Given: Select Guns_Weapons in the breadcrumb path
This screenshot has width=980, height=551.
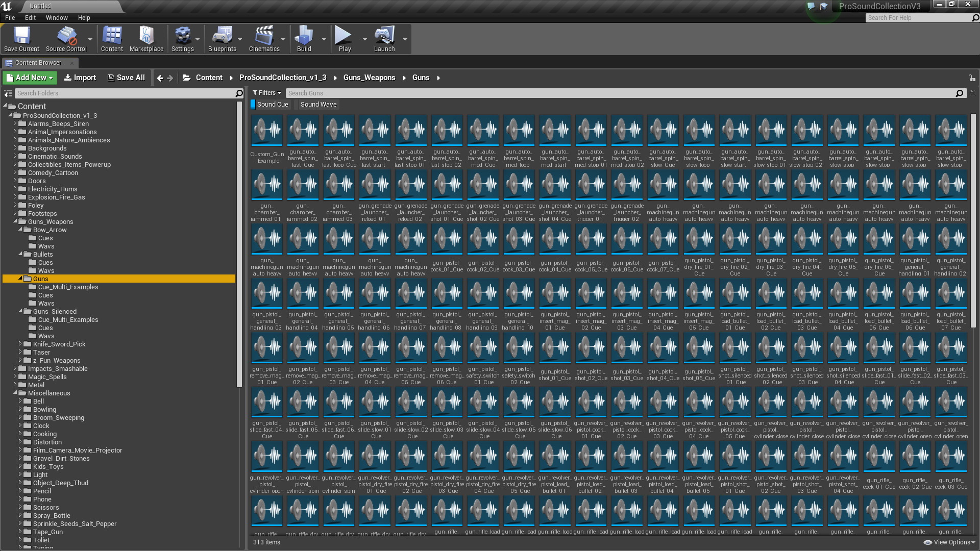Looking at the screenshot, I should [x=369, y=78].
